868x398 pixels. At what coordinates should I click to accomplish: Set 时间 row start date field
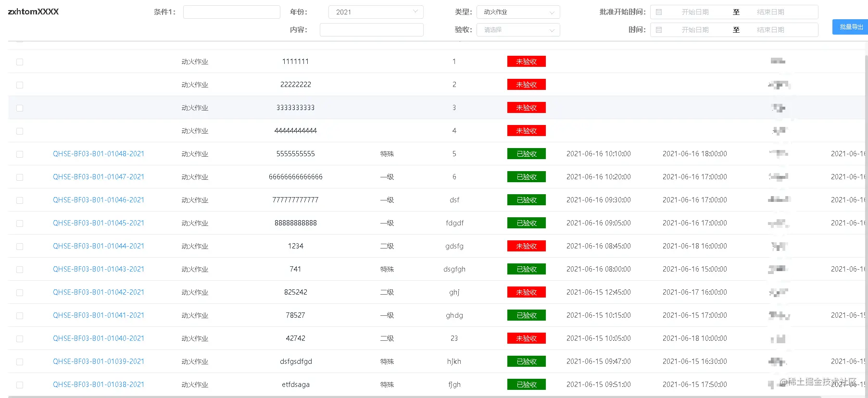click(x=695, y=30)
